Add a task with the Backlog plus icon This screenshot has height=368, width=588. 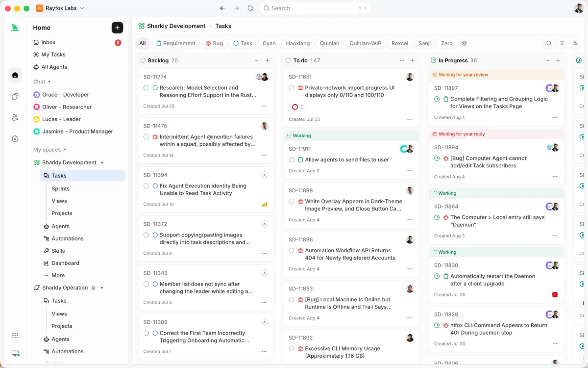point(267,60)
